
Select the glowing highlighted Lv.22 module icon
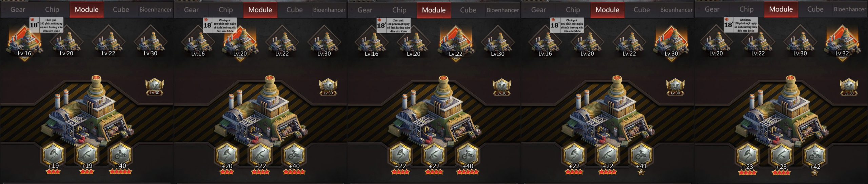[455, 43]
